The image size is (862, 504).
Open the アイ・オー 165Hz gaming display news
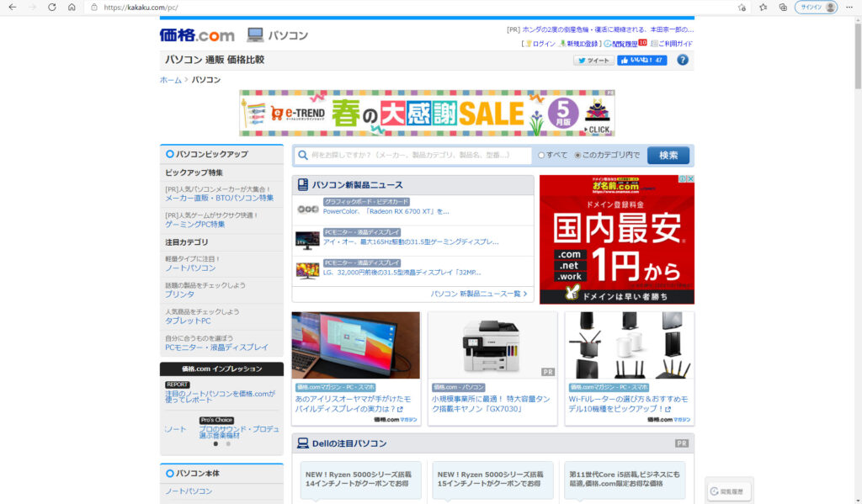click(411, 241)
